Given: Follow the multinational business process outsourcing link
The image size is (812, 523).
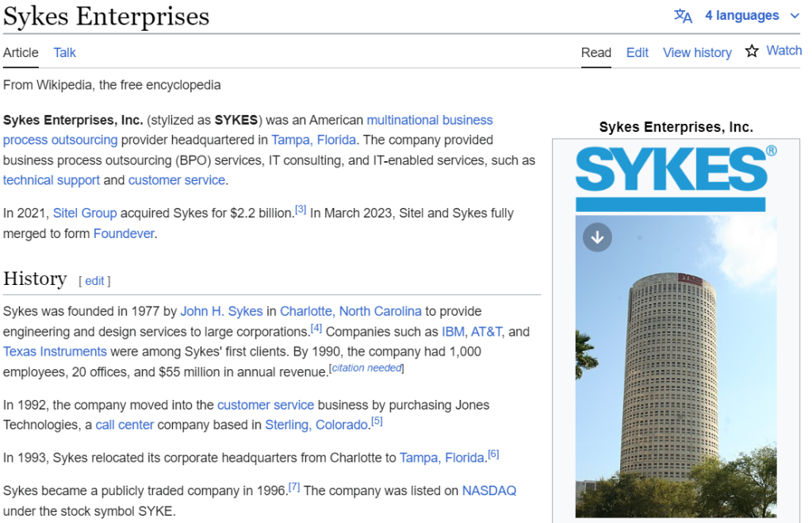Looking at the screenshot, I should pyautogui.click(x=429, y=121).
